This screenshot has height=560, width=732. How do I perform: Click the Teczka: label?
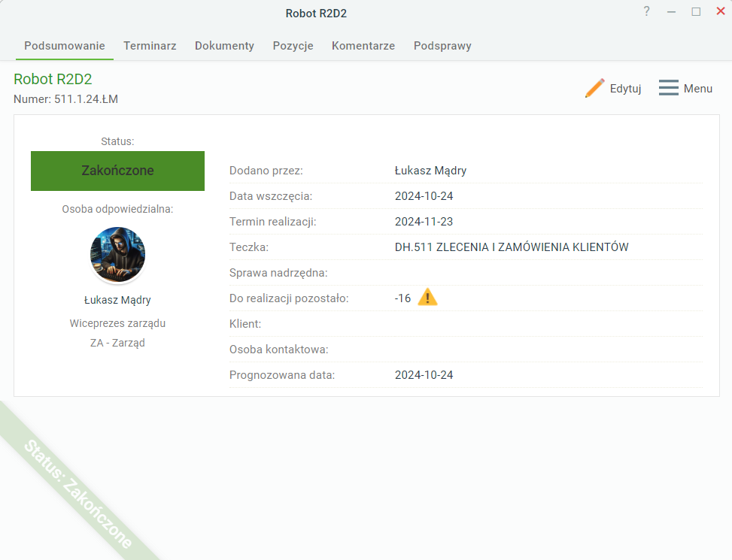(x=249, y=247)
